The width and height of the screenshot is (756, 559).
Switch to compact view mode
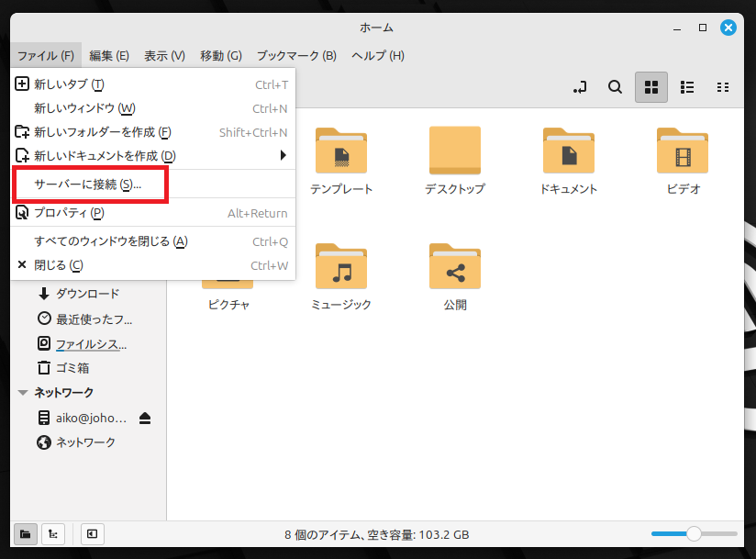point(723,87)
